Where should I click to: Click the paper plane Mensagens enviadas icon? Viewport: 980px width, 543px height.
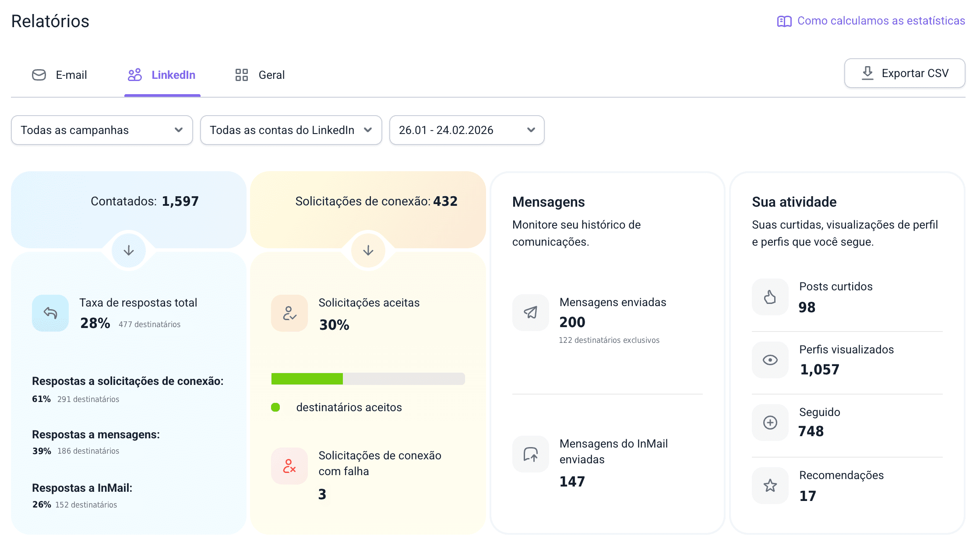coord(530,312)
